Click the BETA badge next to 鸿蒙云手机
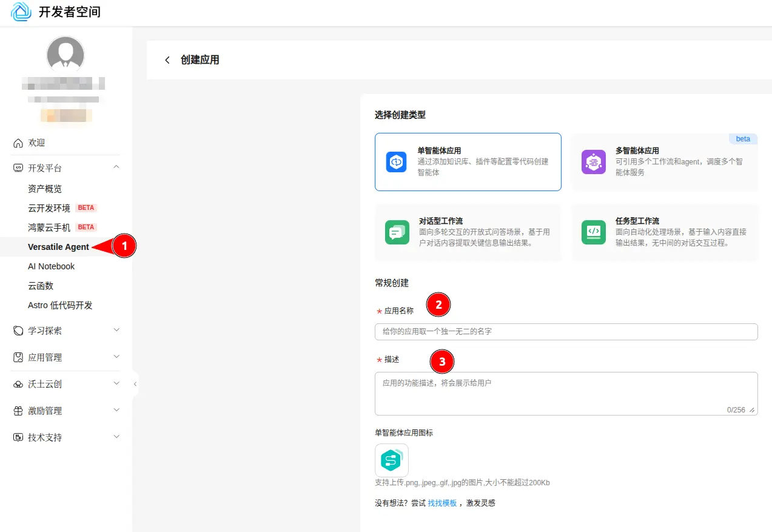 (86, 227)
